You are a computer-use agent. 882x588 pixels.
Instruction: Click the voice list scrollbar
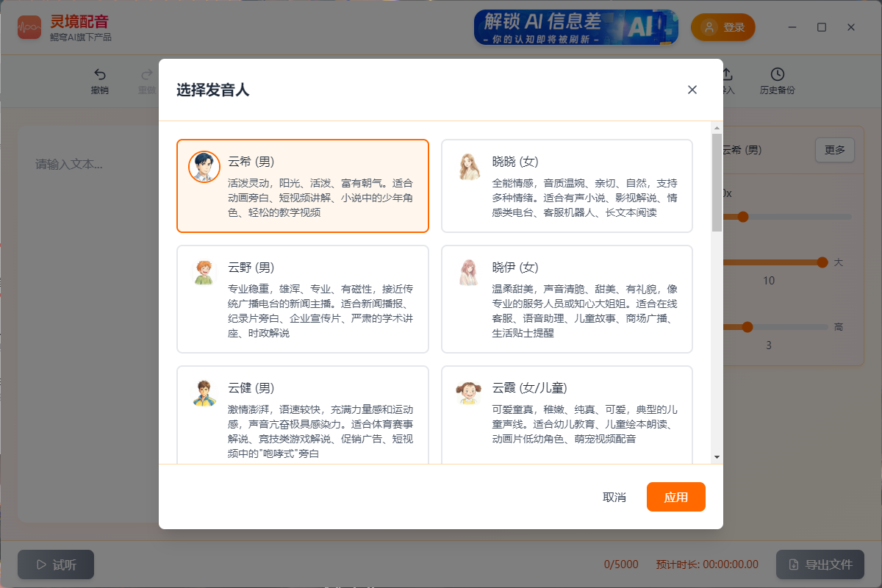(717, 176)
